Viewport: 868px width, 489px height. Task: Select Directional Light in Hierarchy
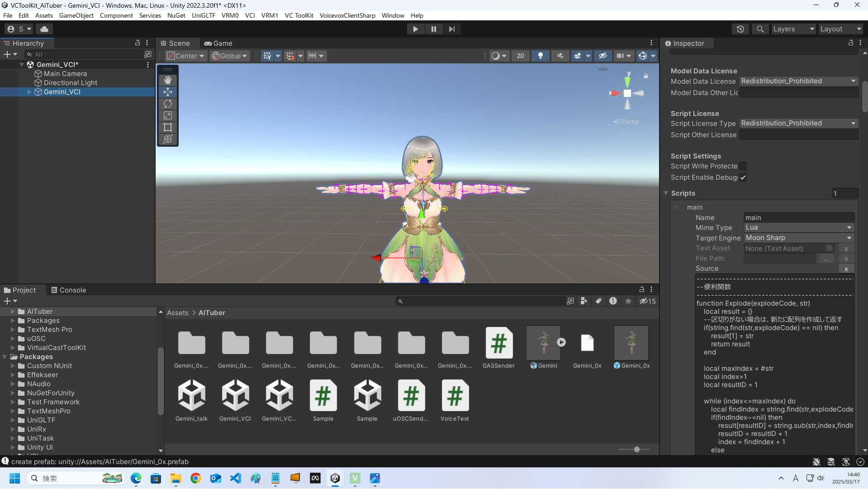(x=70, y=83)
